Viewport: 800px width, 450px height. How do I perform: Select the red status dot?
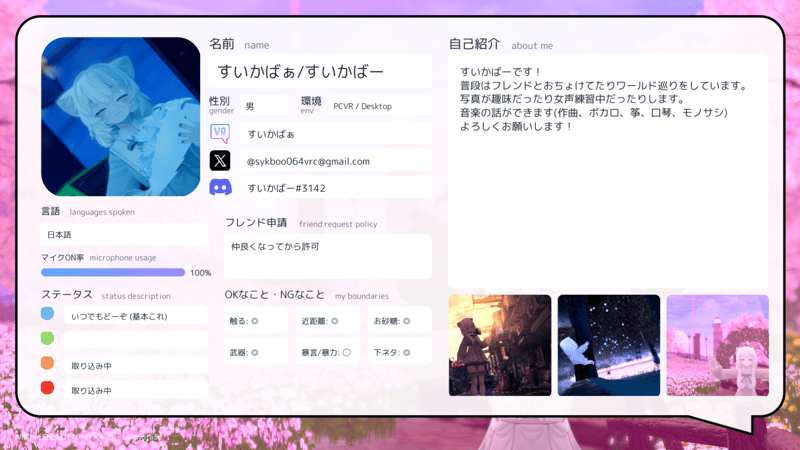click(x=47, y=388)
